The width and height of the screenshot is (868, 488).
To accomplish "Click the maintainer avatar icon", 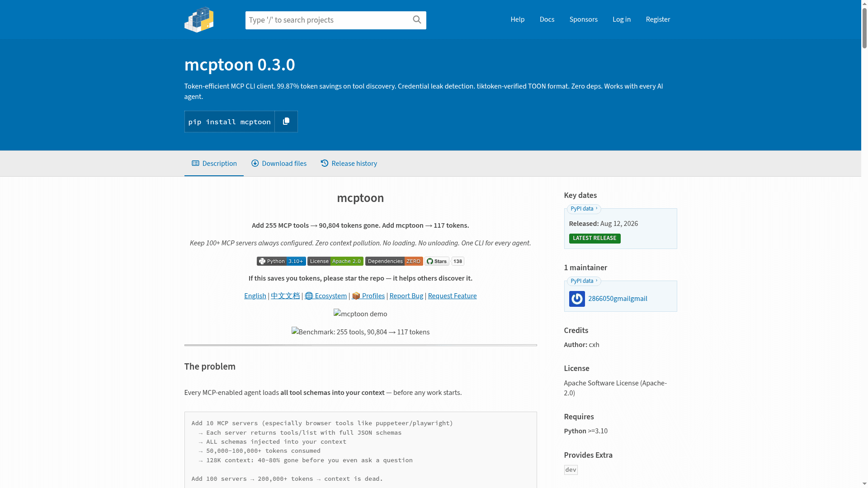I will tap(577, 299).
